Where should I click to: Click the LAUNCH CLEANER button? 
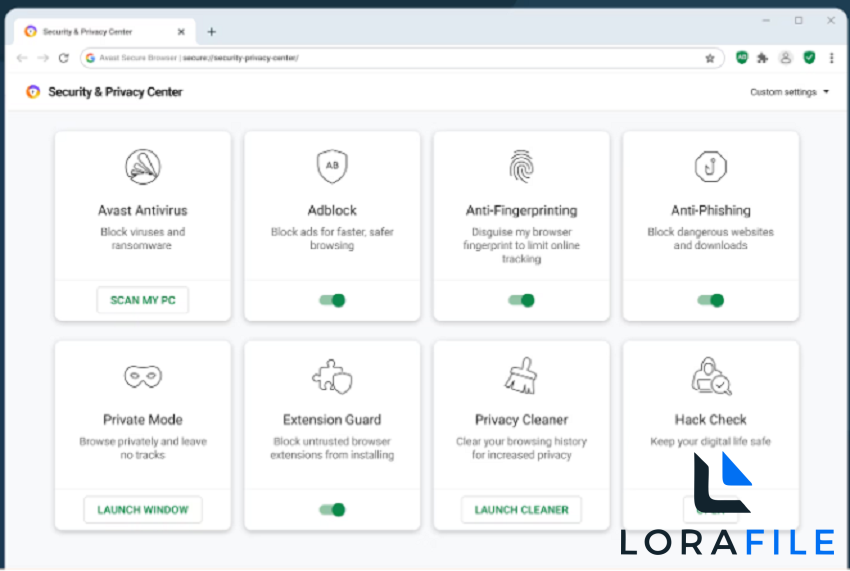coord(521,509)
